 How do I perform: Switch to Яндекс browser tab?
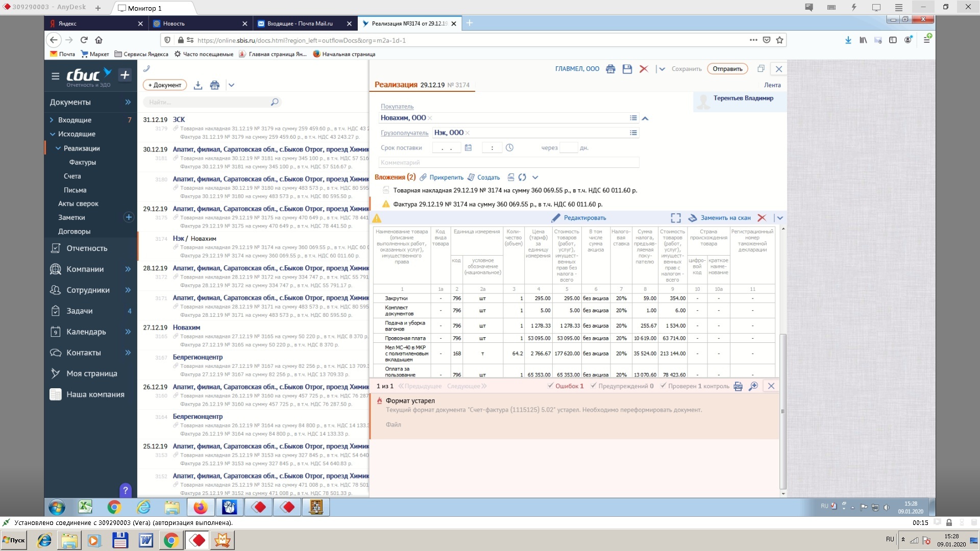point(96,23)
